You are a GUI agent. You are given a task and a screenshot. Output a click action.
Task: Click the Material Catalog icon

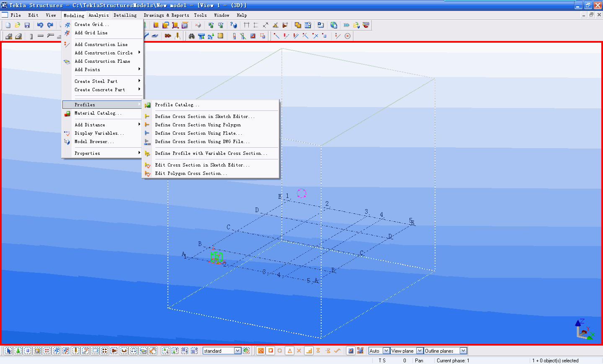coord(67,113)
